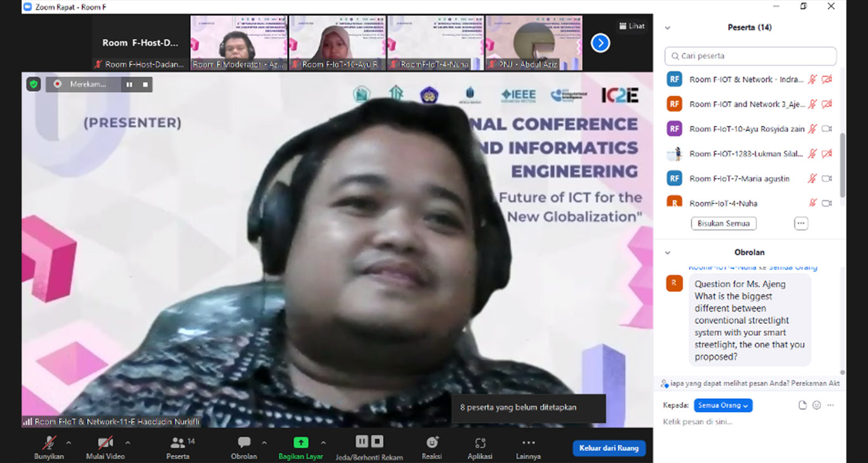Open the Lihat view menu
Viewport: 868px width, 463px height.
pyautogui.click(x=632, y=26)
